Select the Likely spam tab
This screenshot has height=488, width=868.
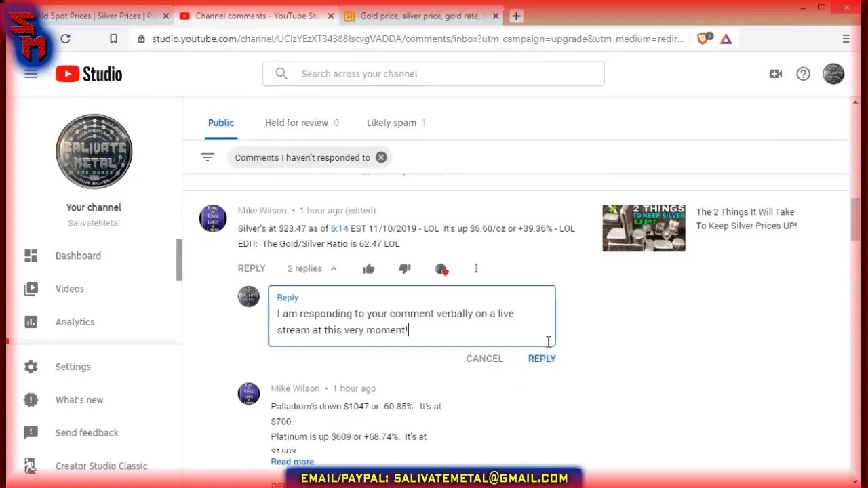(x=396, y=123)
